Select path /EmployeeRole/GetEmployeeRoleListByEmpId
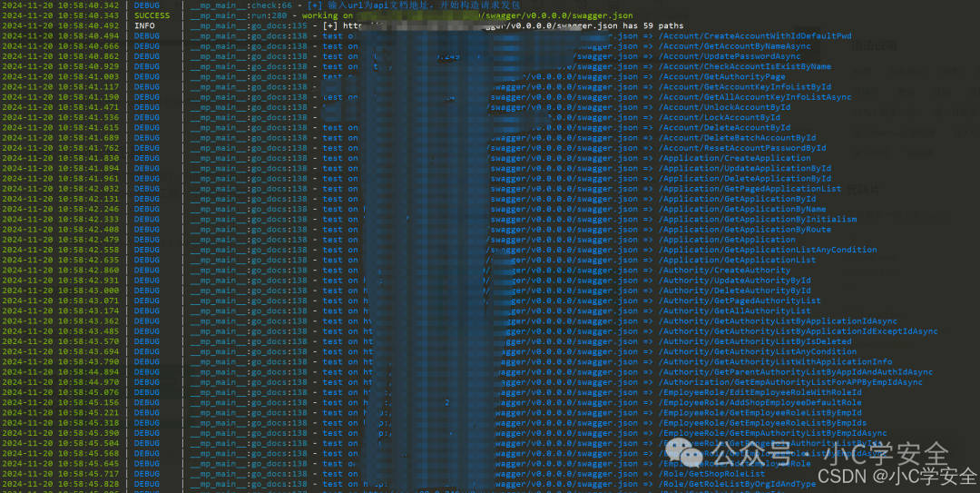The width and height of the screenshot is (980, 493). (760, 413)
